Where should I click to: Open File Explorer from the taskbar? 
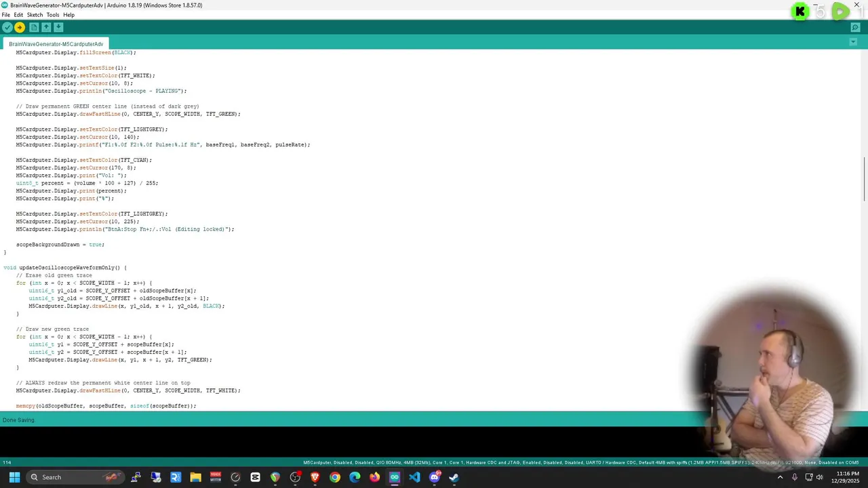(x=195, y=477)
